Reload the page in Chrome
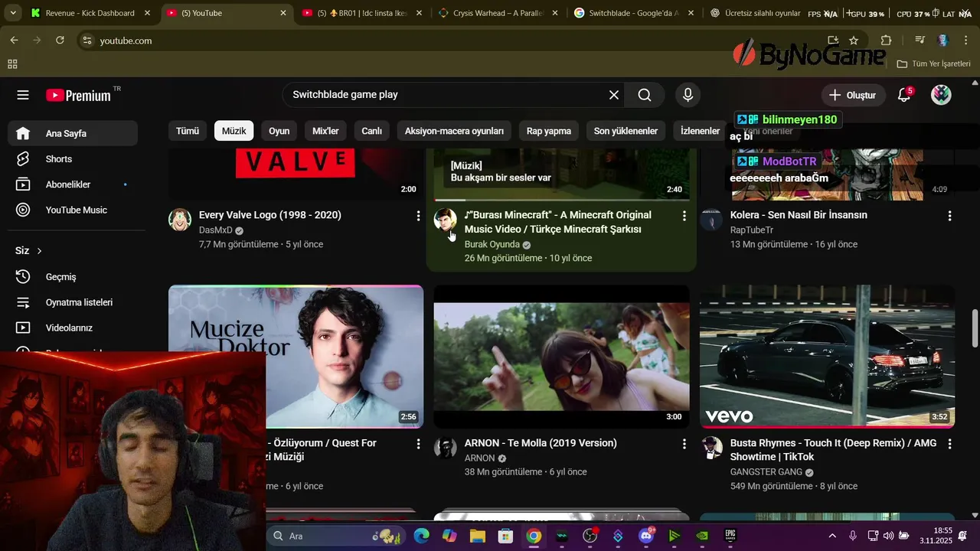The height and width of the screenshot is (551, 980). [x=60, y=41]
